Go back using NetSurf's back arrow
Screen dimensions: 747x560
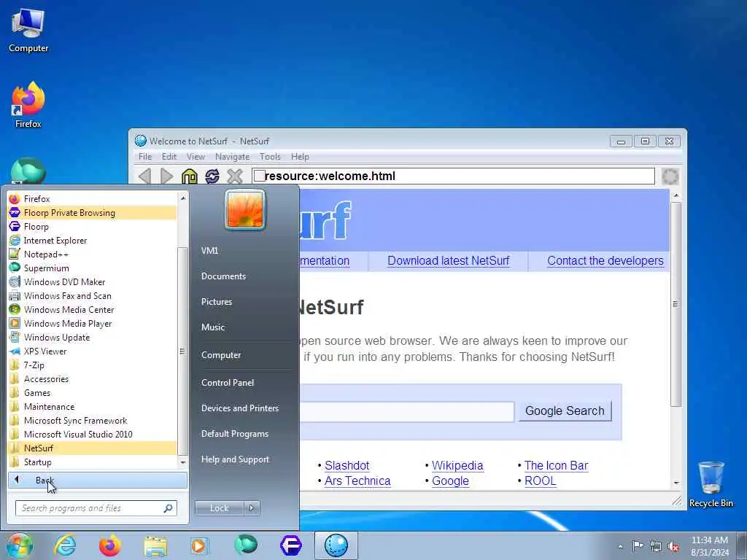click(x=145, y=176)
